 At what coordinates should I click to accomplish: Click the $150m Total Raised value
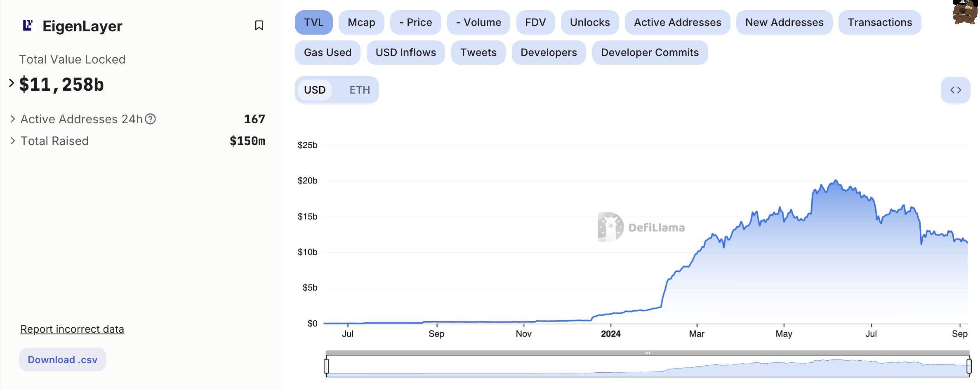247,141
